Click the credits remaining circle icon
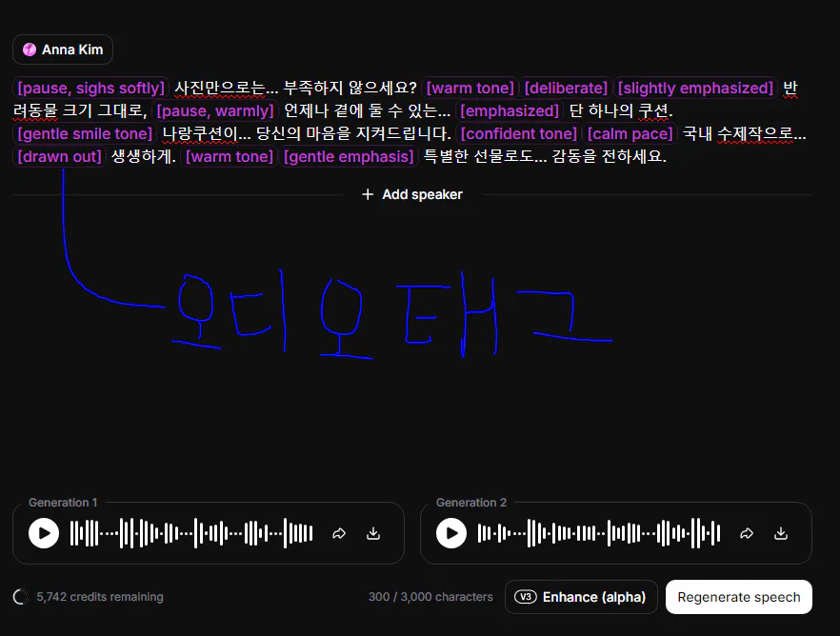The width and height of the screenshot is (840, 636). click(20, 596)
